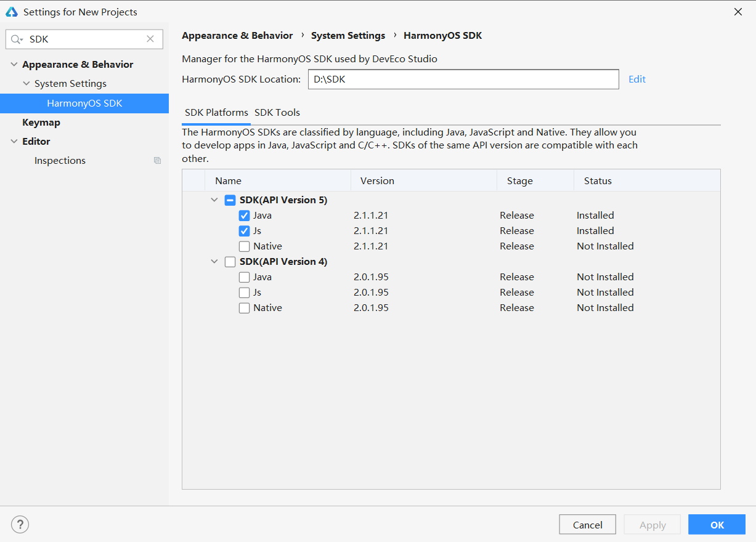The image size is (756, 542).
Task: Switch to the SDK Platforms tab
Action: pyautogui.click(x=216, y=113)
